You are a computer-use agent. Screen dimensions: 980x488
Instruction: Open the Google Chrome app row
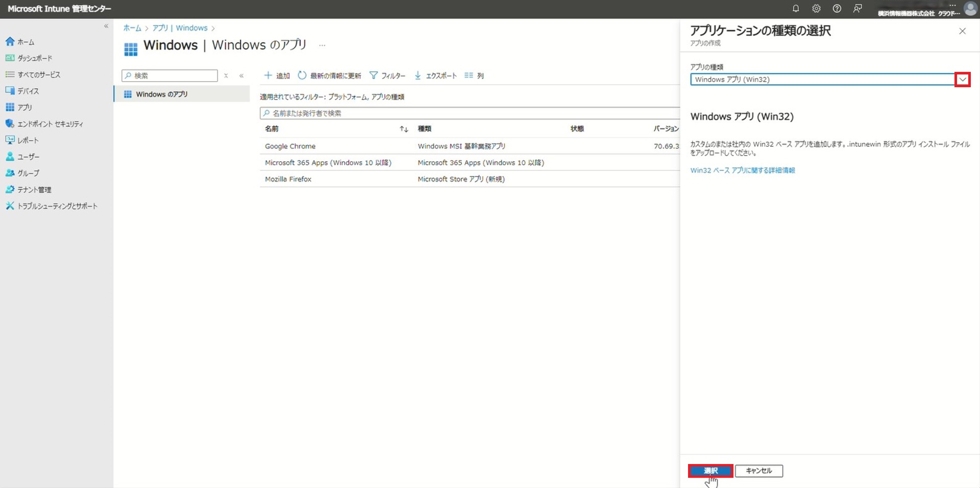[x=470, y=146]
